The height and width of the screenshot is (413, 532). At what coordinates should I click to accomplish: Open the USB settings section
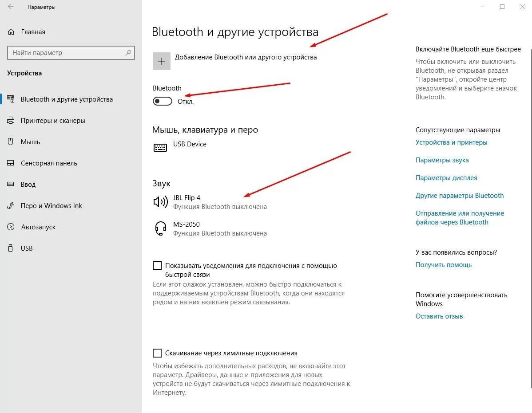71,248
